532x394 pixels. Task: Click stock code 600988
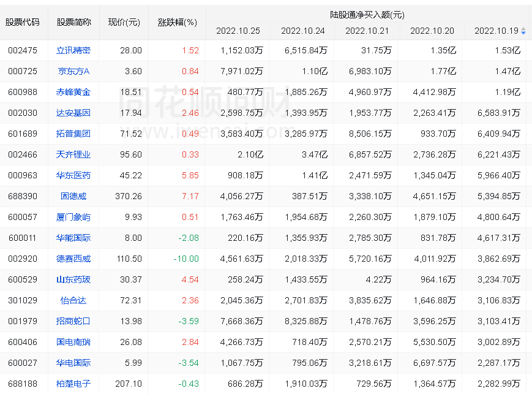23,92
